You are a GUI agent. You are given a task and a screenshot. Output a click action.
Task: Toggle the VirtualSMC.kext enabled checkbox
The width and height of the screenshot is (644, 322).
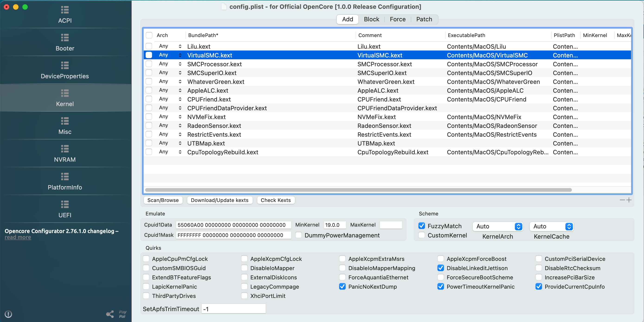[x=149, y=55]
